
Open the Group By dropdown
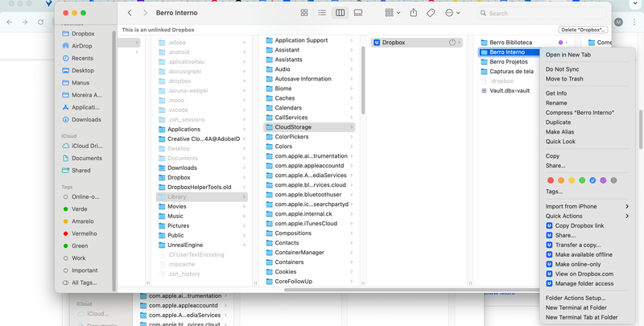point(392,13)
